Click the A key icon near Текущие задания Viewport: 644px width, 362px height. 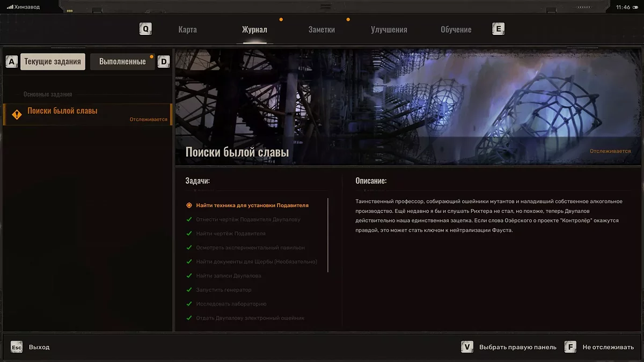coord(11,62)
